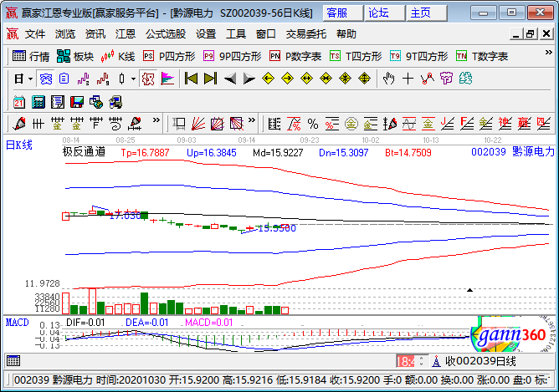
Task: Expand the Gann tools overflow chevron
Action: tap(252, 120)
